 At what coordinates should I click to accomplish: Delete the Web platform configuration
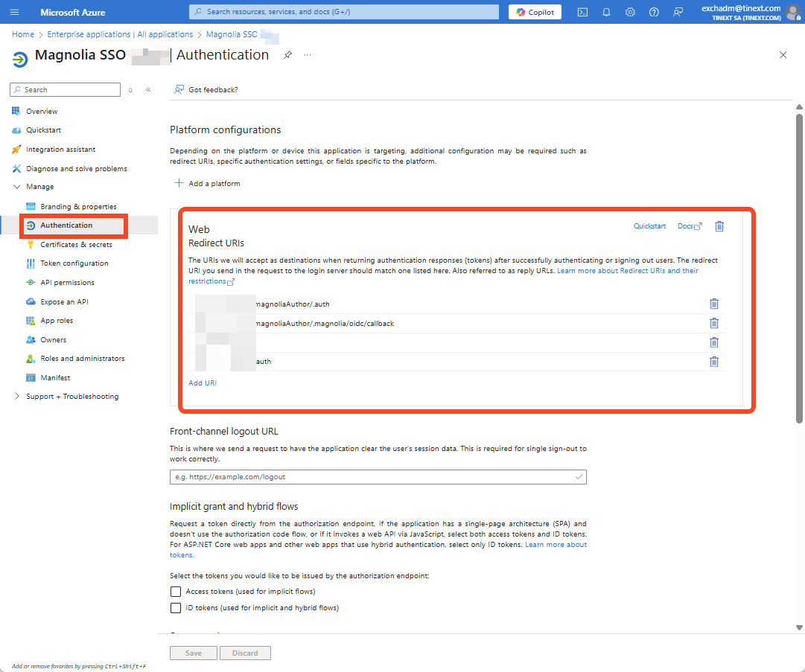(719, 226)
